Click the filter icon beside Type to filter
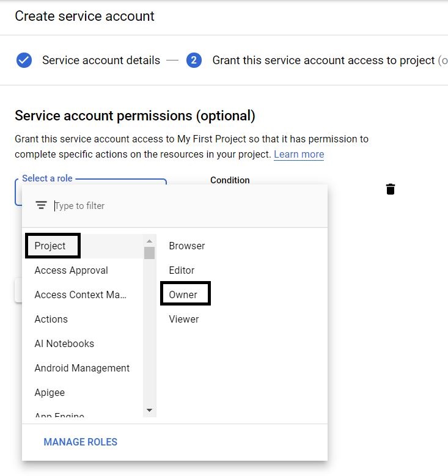This screenshot has height=476, width=448. (41, 205)
